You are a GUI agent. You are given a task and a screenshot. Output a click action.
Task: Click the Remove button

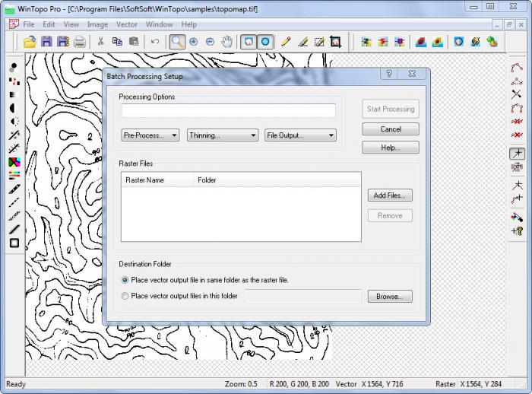point(390,216)
